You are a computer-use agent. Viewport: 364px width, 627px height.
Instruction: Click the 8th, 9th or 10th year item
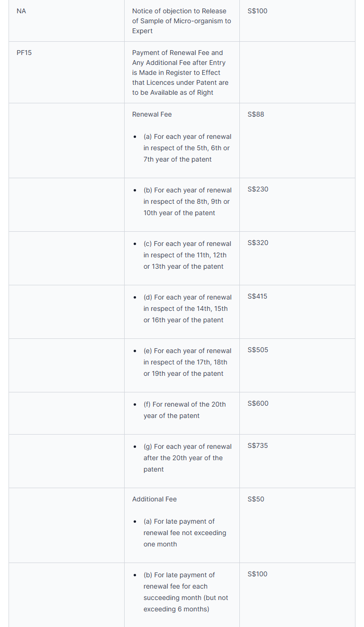(187, 201)
